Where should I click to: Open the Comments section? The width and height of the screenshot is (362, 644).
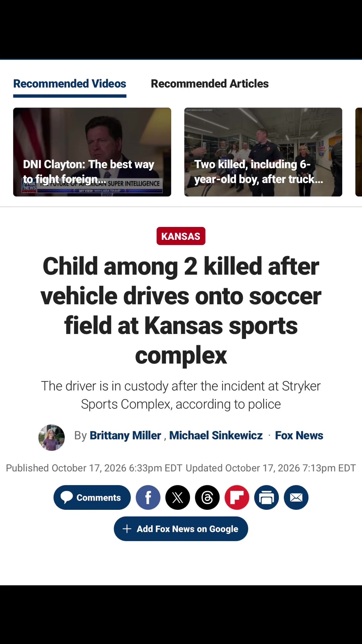point(92,497)
